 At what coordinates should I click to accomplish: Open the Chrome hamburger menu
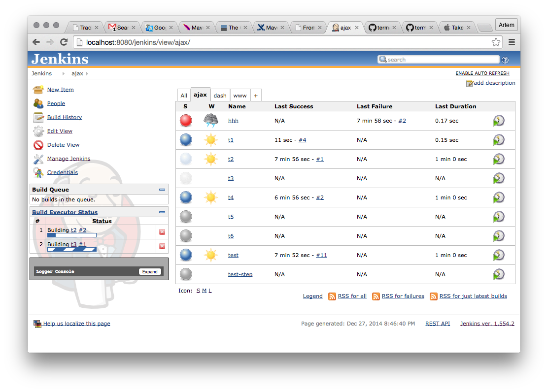pyautogui.click(x=512, y=42)
